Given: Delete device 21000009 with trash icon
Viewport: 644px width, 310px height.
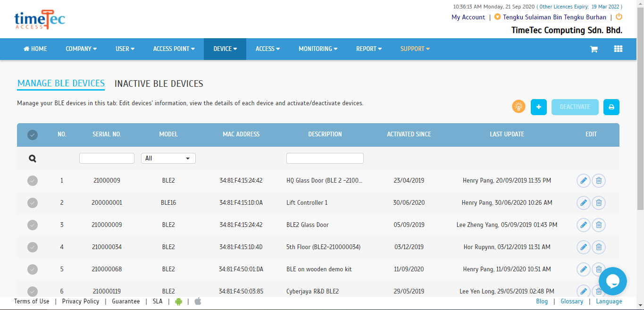Looking at the screenshot, I should click(599, 180).
